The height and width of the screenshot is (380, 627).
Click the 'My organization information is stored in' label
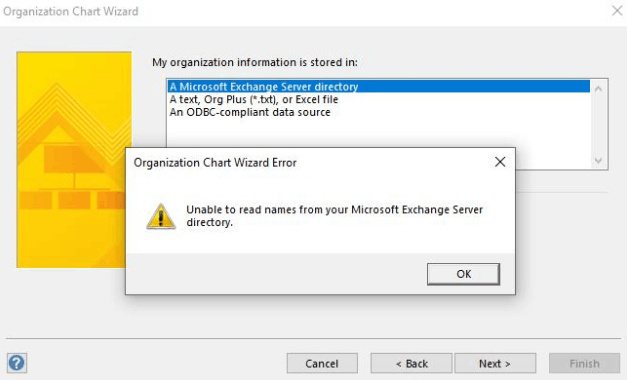(x=255, y=62)
